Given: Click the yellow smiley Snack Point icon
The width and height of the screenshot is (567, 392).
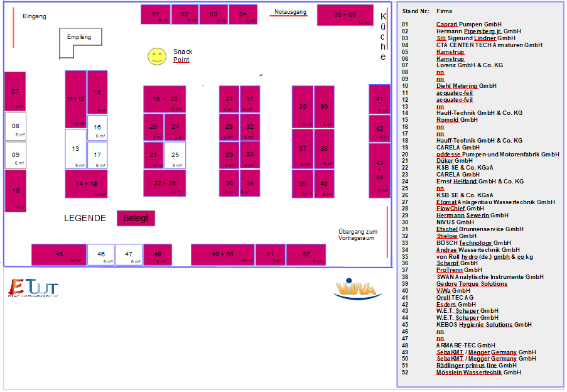Looking at the screenshot, I should (x=157, y=57).
